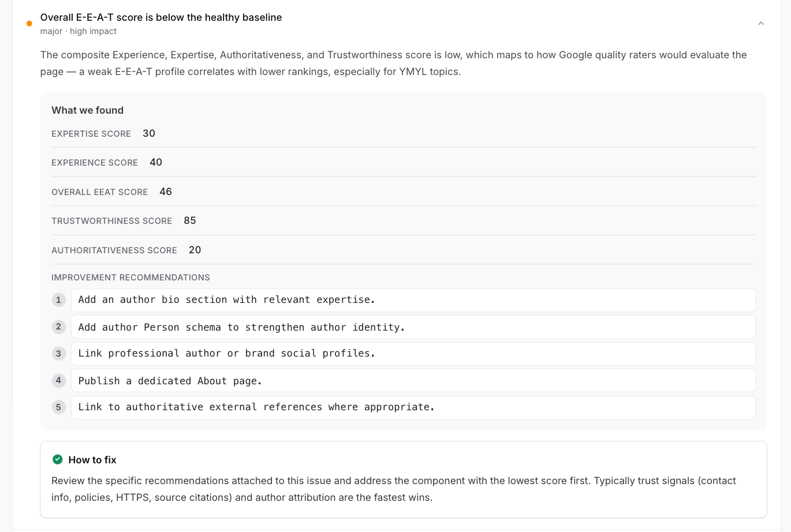The width and height of the screenshot is (791, 532).
Task: Click the Expertise Score row
Action: (404, 133)
